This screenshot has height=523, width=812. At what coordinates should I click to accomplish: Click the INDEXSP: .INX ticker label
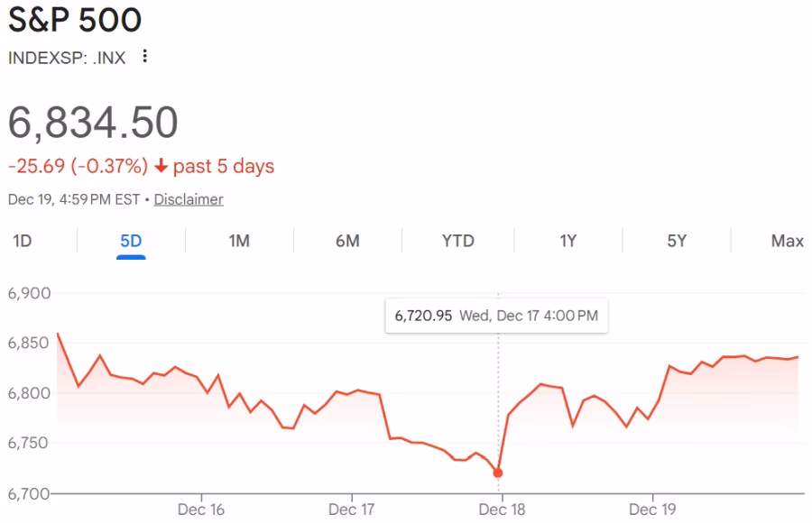click(x=67, y=58)
